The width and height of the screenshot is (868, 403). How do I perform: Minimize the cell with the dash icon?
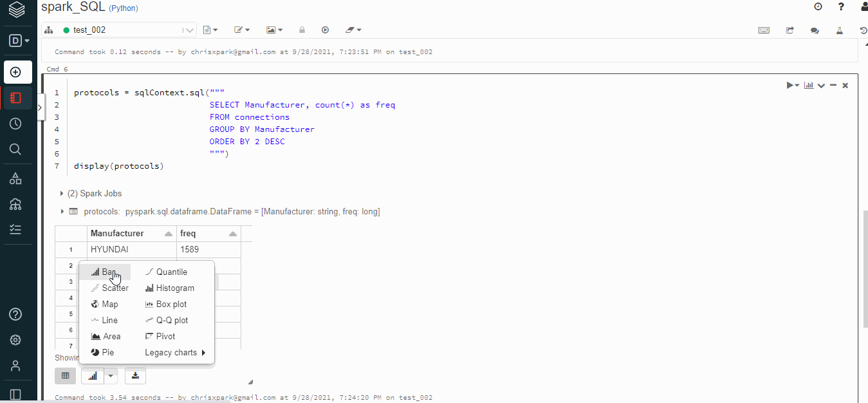(x=833, y=85)
